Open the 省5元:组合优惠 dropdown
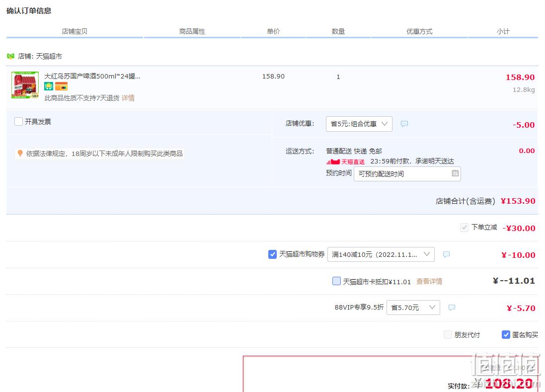This screenshot has height=392, width=545. pyautogui.click(x=359, y=124)
